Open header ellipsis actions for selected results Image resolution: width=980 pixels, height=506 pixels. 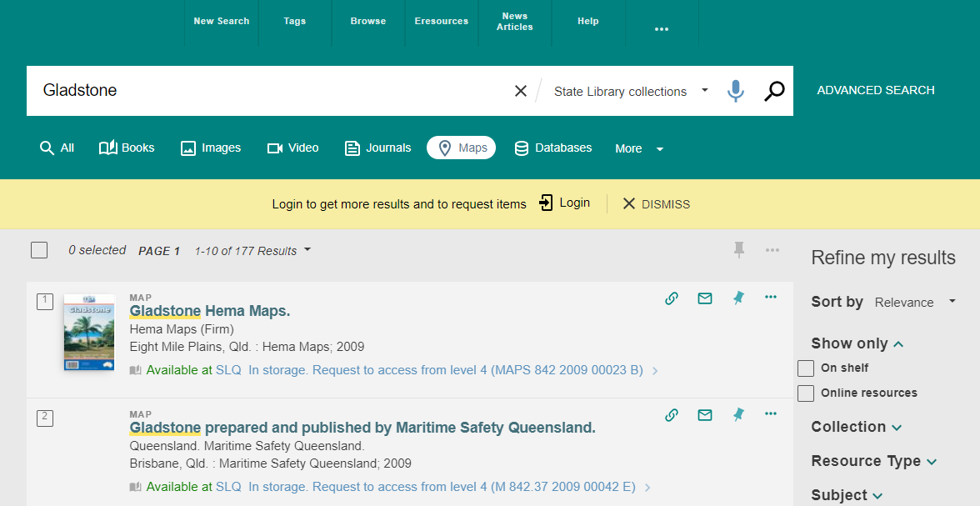(x=772, y=250)
